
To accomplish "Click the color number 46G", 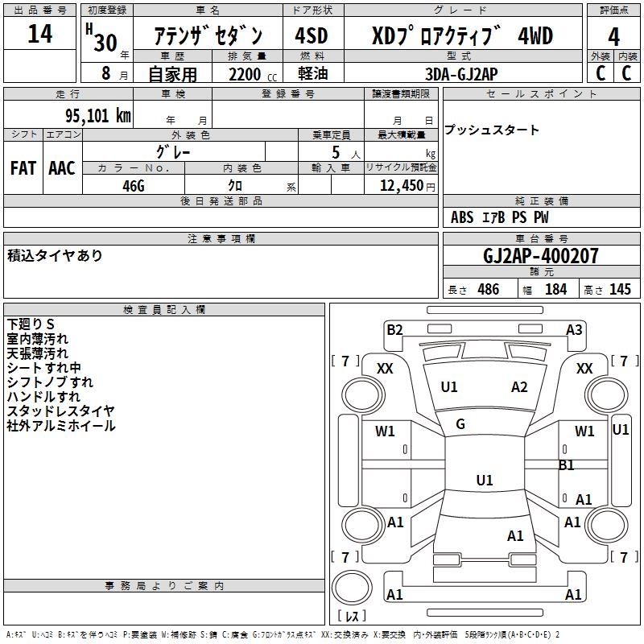I will (134, 186).
